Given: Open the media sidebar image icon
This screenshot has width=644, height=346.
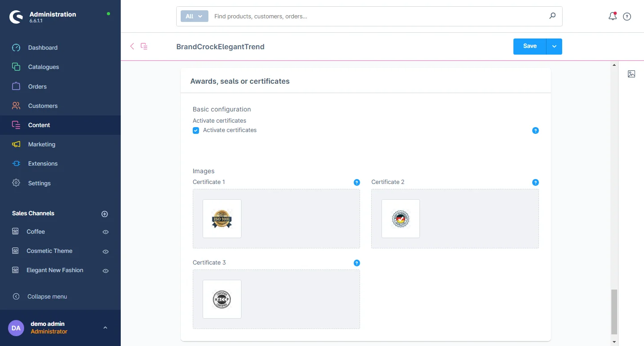Looking at the screenshot, I should pos(631,74).
